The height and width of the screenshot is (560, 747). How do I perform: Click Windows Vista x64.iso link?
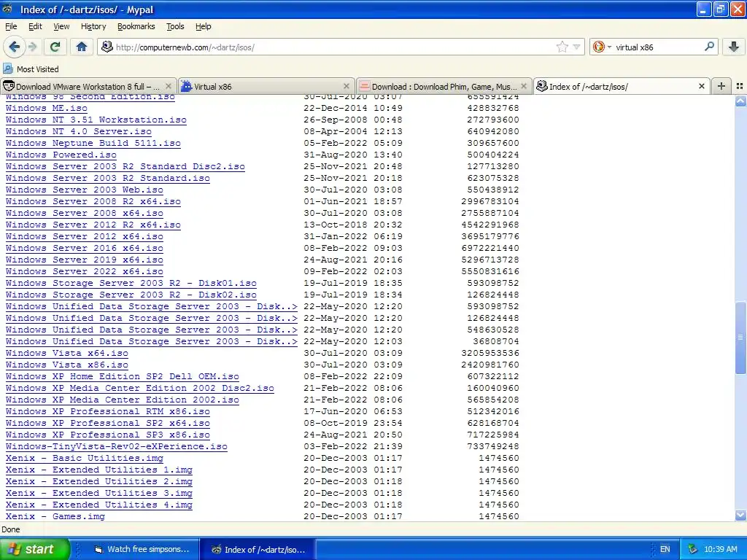(67, 353)
